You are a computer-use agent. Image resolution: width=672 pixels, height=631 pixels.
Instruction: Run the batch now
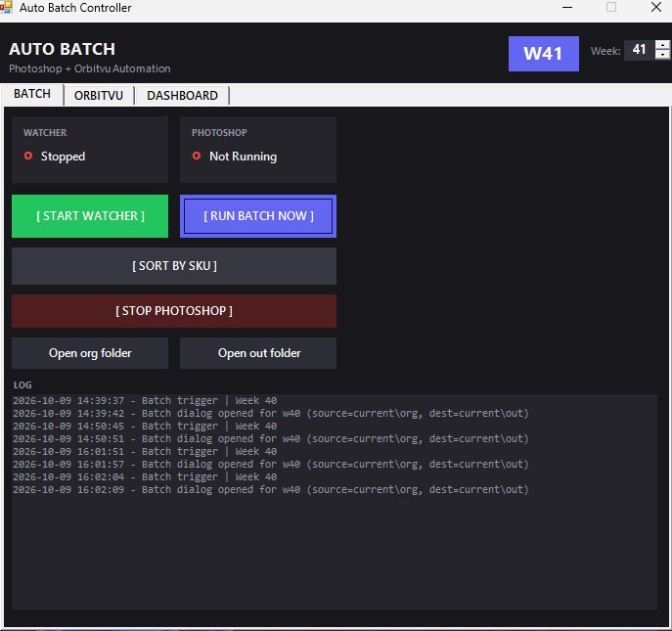258,216
